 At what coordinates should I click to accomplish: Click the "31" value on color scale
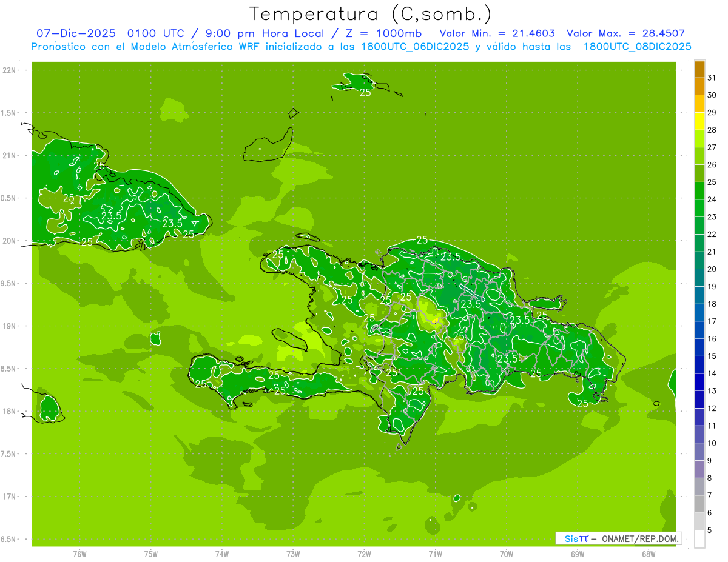tap(712, 78)
